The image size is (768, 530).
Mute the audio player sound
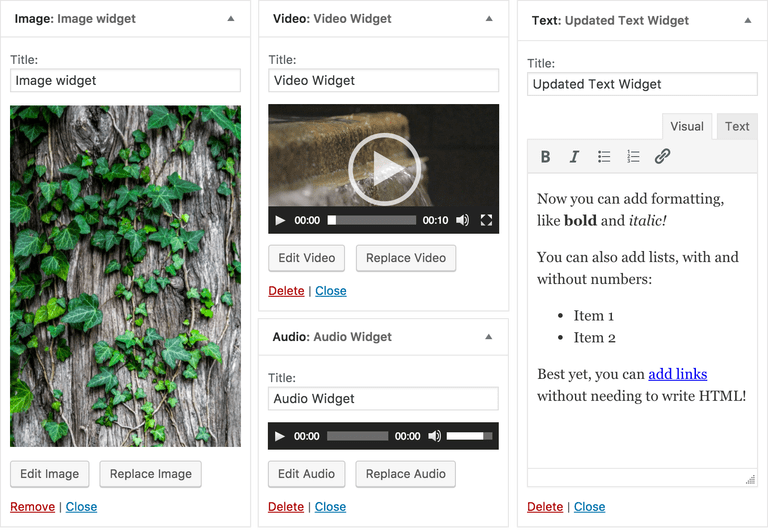click(434, 436)
